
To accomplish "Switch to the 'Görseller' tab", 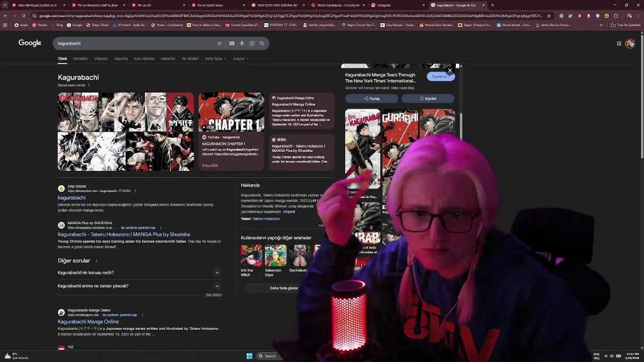I will pos(80,59).
